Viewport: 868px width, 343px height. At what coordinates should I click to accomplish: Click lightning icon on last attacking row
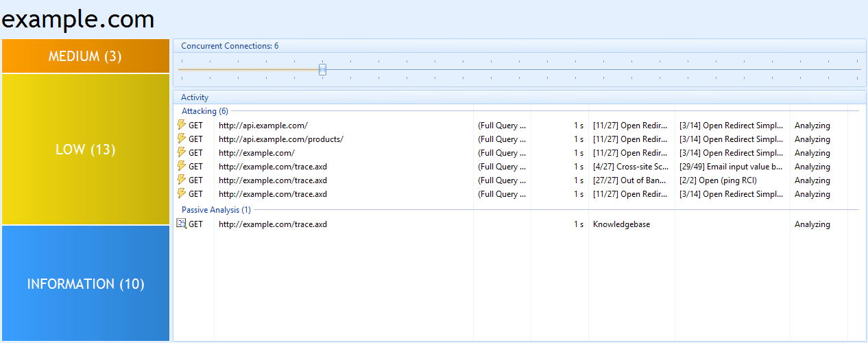(x=181, y=193)
